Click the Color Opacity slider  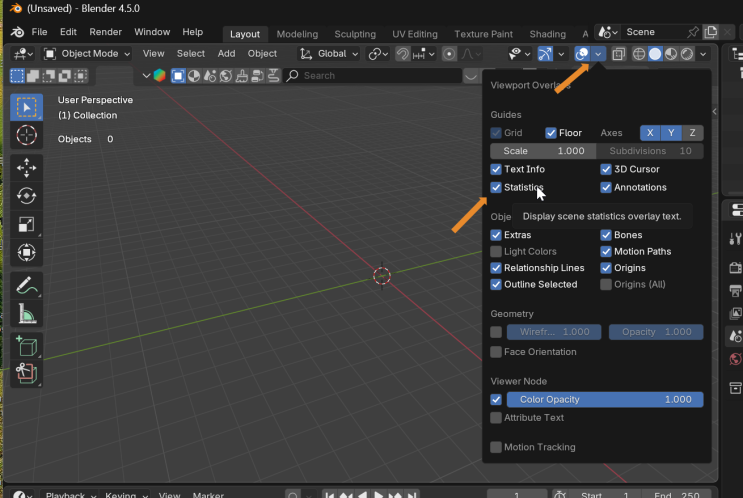point(604,399)
